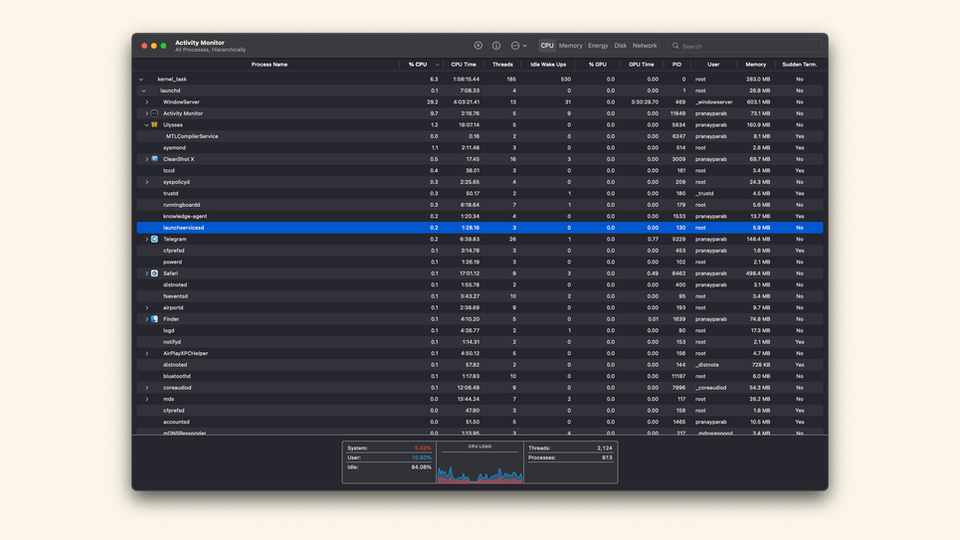
Task: Switch to the Disk tab
Action: click(x=620, y=45)
